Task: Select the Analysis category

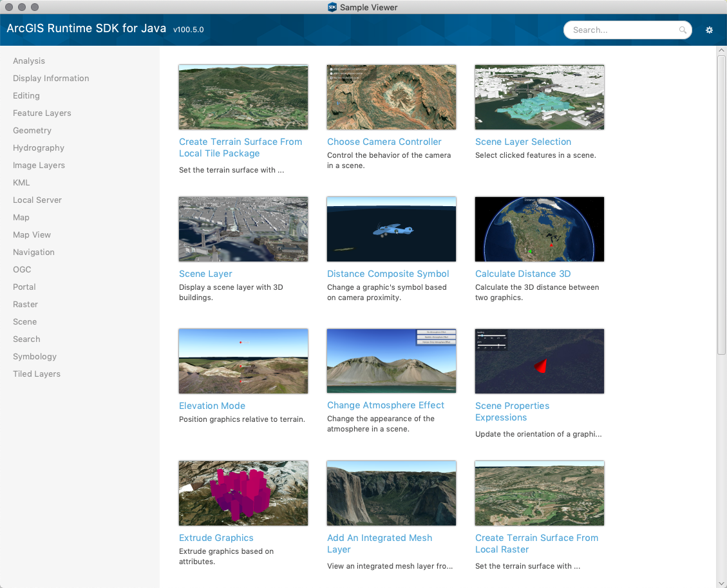Action: 29,61
